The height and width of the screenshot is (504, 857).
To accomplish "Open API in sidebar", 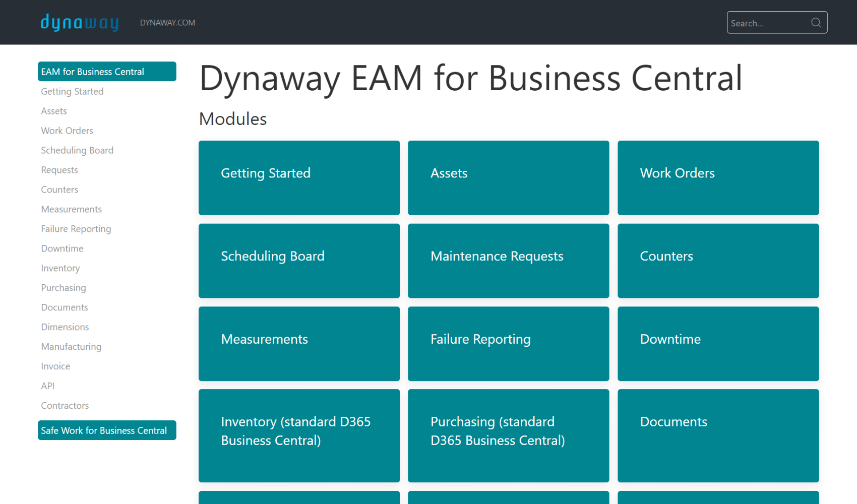I will [48, 386].
